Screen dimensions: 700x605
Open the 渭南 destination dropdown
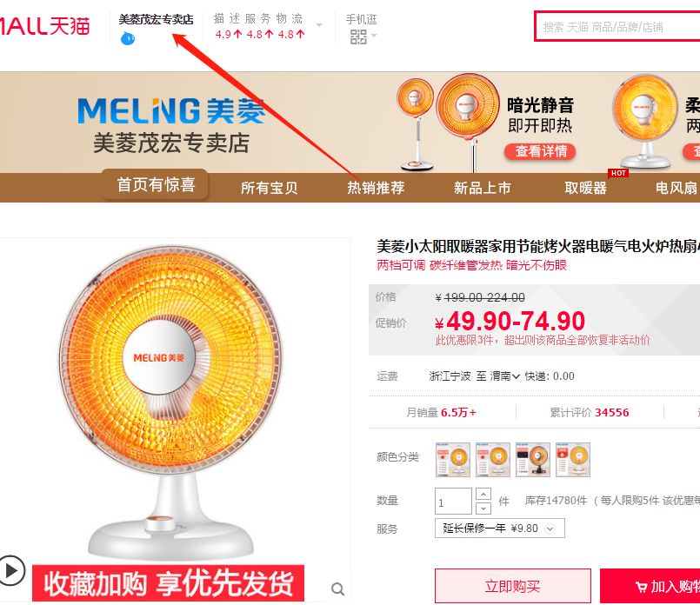tap(505, 376)
